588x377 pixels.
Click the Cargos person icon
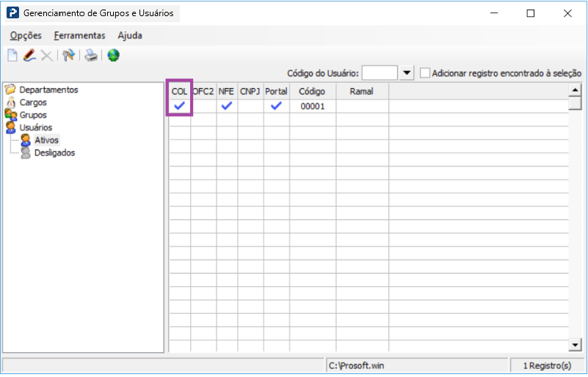click(x=11, y=102)
